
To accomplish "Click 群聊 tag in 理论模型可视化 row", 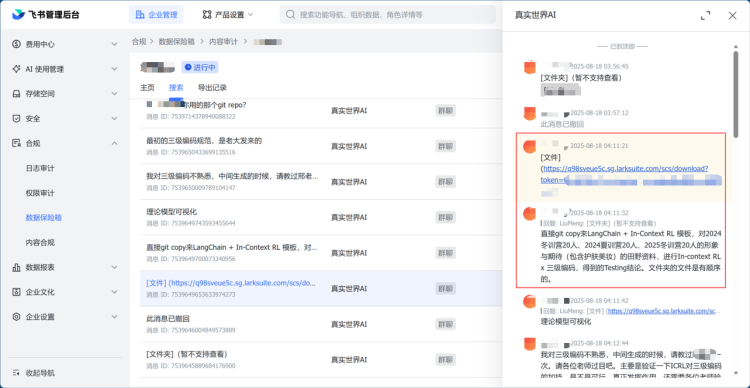I will (445, 217).
